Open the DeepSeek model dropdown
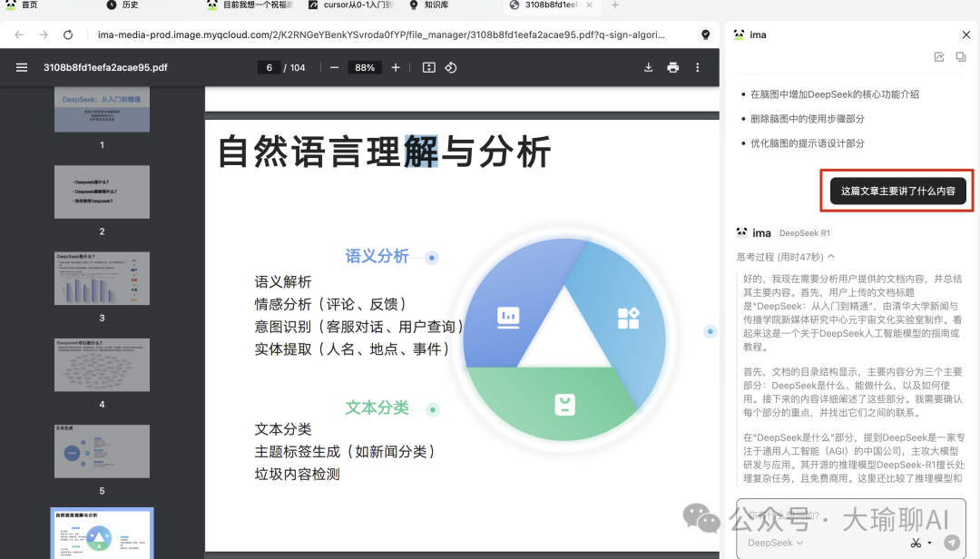This screenshot has width=980, height=559. click(x=774, y=543)
